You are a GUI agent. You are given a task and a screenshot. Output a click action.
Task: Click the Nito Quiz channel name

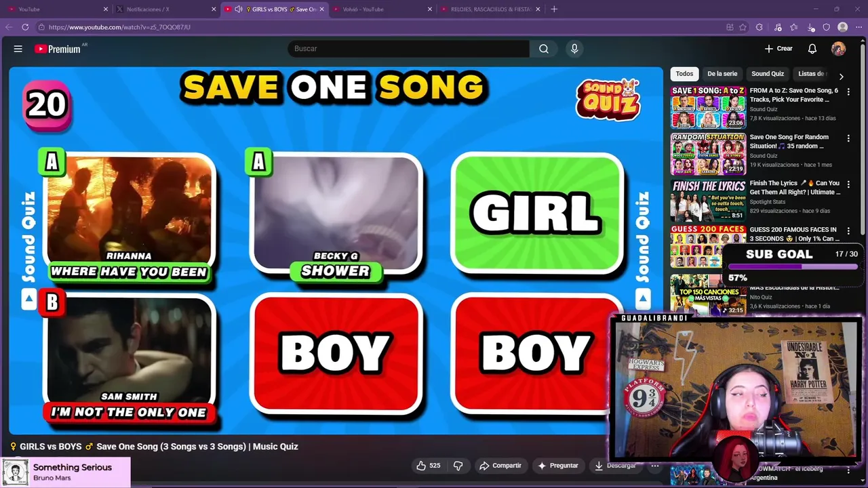[761, 297]
